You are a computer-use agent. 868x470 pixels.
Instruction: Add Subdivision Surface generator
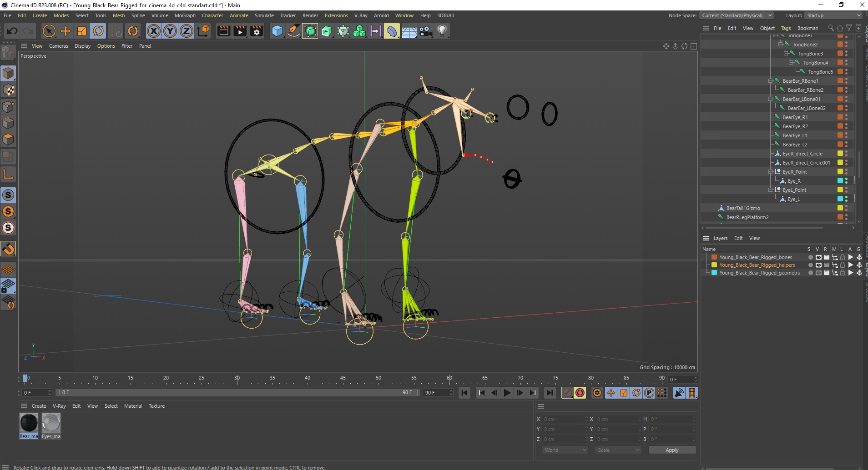310,31
